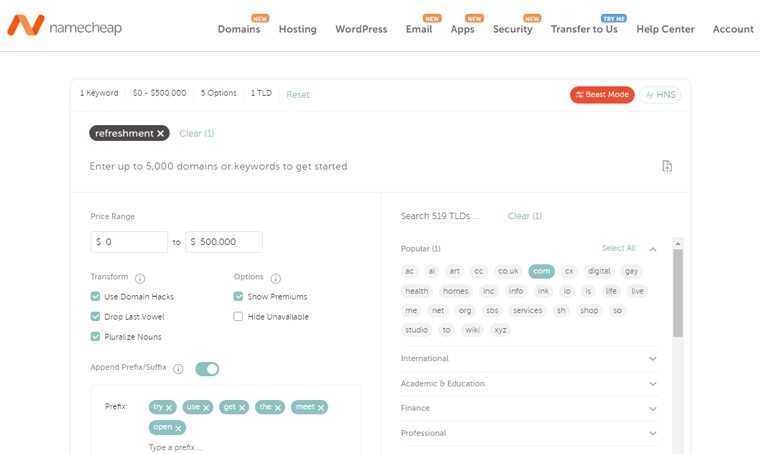Open the Apps menu
Viewport: 760px width, 454px height.
coord(462,29)
